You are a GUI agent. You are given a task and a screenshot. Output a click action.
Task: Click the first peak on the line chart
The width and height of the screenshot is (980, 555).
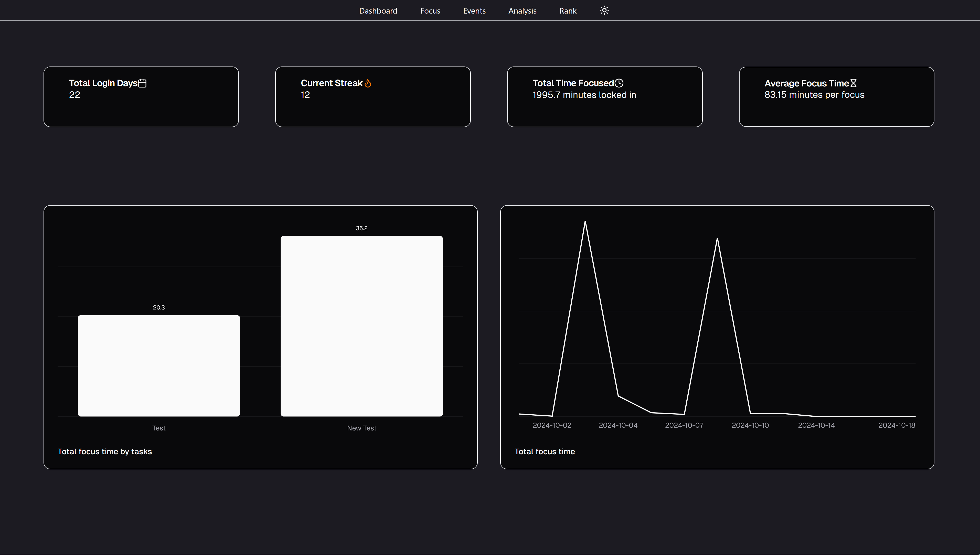pyautogui.click(x=585, y=222)
